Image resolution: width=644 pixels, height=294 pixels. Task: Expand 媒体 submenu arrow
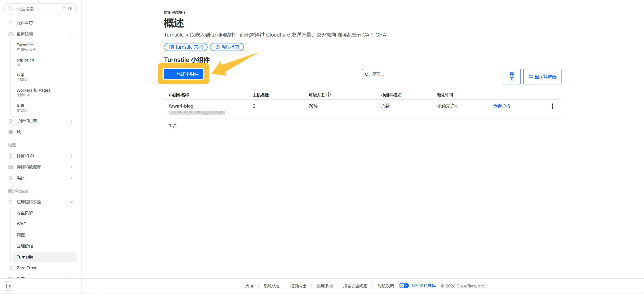click(x=71, y=178)
